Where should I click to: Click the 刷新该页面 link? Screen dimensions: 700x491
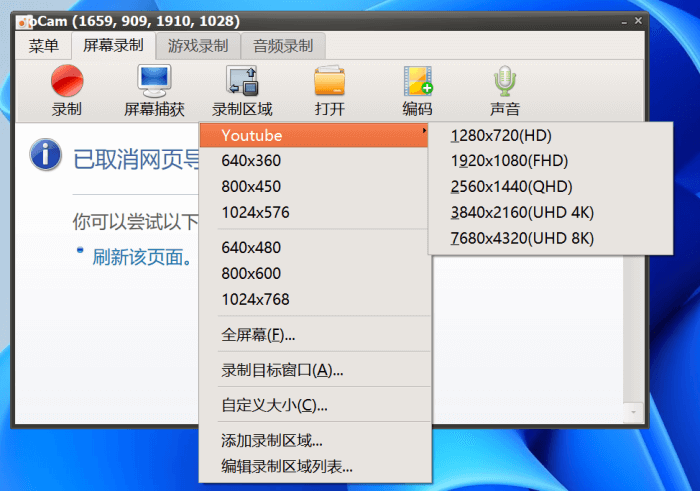(x=142, y=257)
